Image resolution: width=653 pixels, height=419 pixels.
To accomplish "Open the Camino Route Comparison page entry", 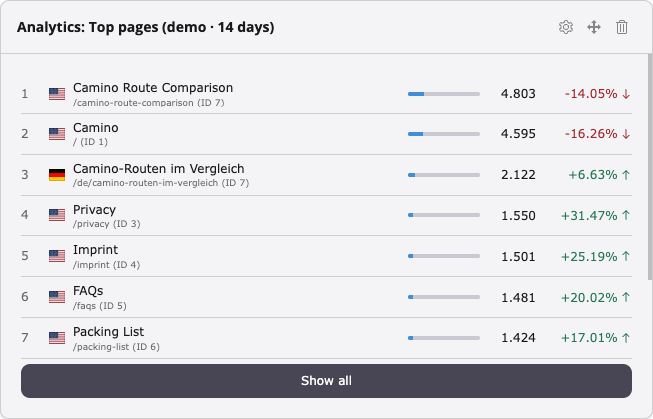I will [x=153, y=88].
